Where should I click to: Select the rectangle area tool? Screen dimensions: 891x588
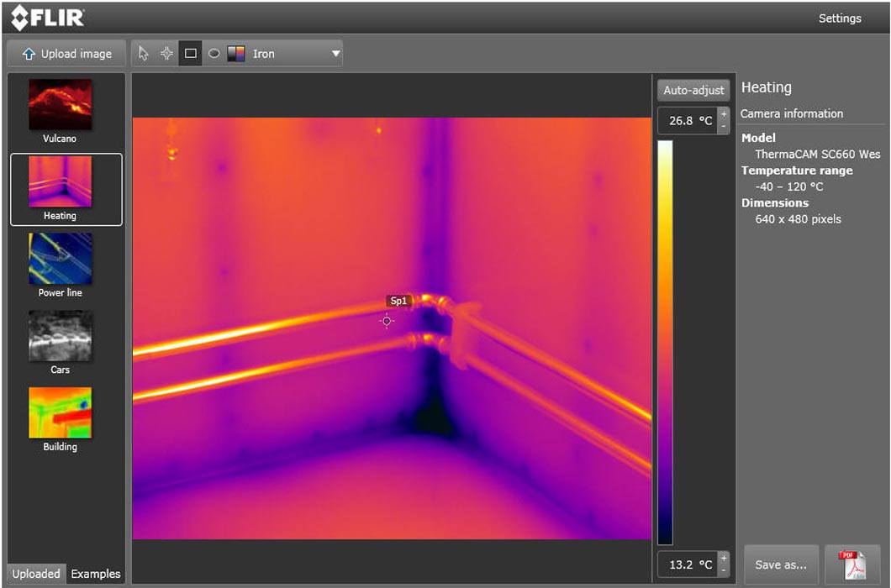(190, 54)
